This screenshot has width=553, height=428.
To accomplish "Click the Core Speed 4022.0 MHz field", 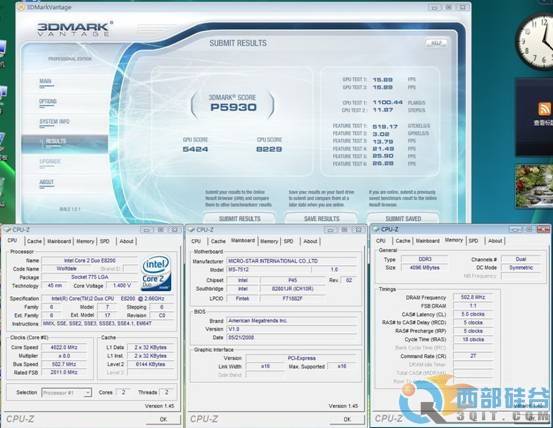I will tap(64, 347).
